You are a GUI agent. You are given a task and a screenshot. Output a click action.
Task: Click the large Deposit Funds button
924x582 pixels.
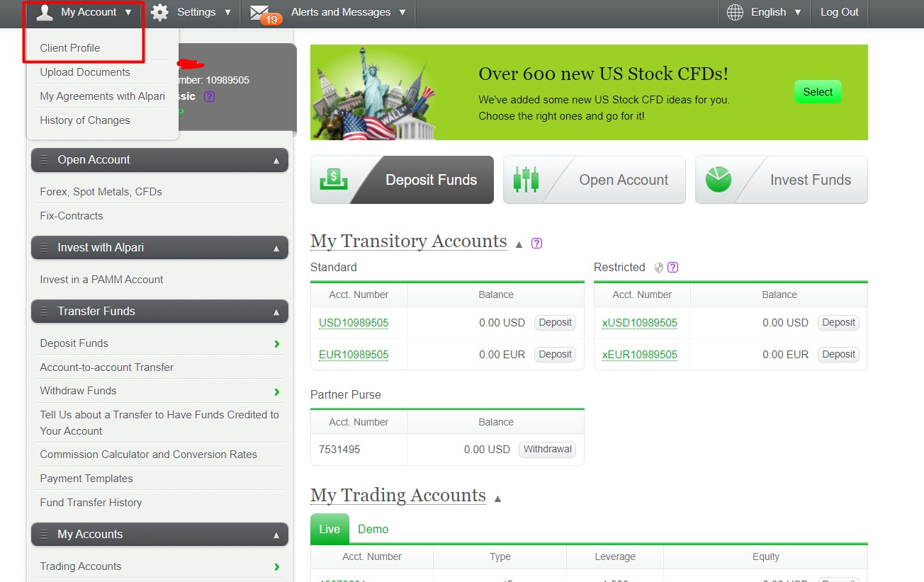click(402, 180)
